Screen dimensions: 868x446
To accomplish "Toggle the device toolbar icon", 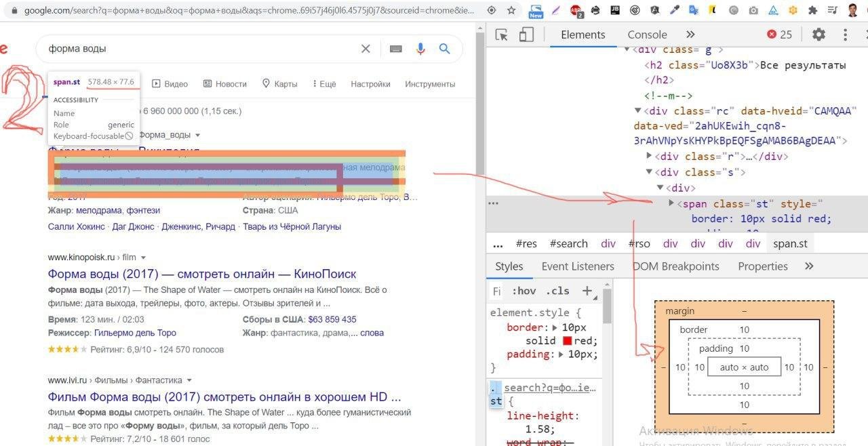I will (x=526, y=35).
